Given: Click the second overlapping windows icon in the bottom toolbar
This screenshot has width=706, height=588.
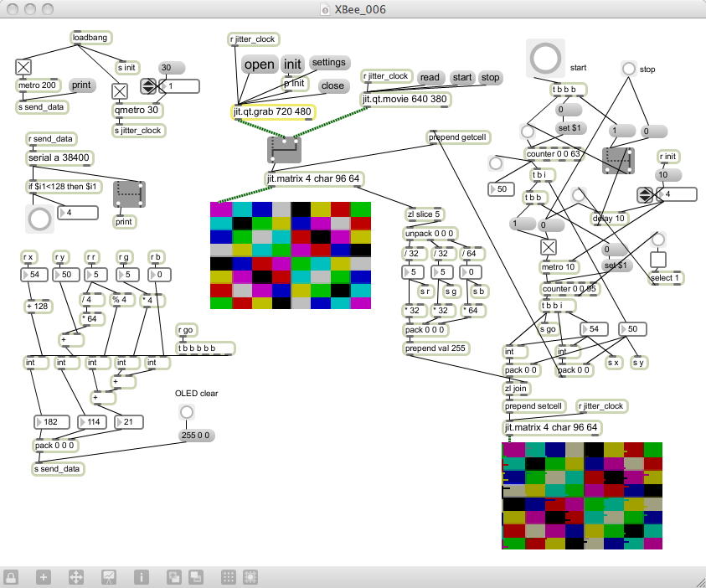Looking at the screenshot, I should click(x=196, y=577).
